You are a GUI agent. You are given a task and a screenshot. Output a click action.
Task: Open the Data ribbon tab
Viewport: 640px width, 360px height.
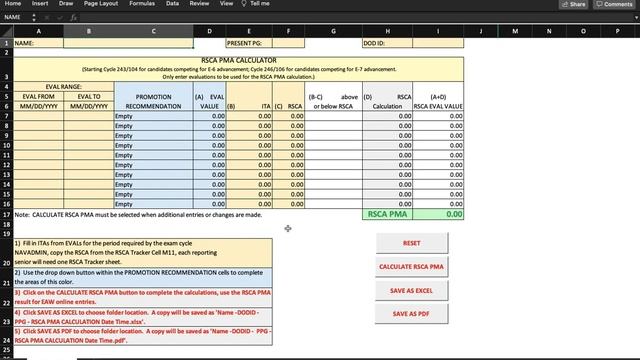click(172, 3)
